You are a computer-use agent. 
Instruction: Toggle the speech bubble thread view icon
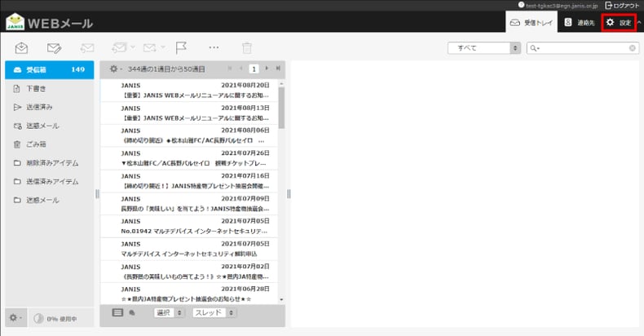[x=132, y=313]
